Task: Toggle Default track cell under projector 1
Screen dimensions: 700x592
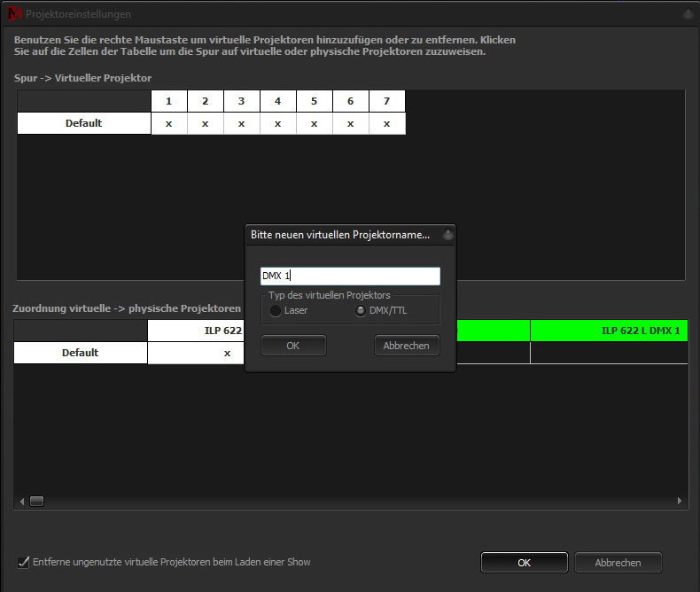Action: [168, 123]
